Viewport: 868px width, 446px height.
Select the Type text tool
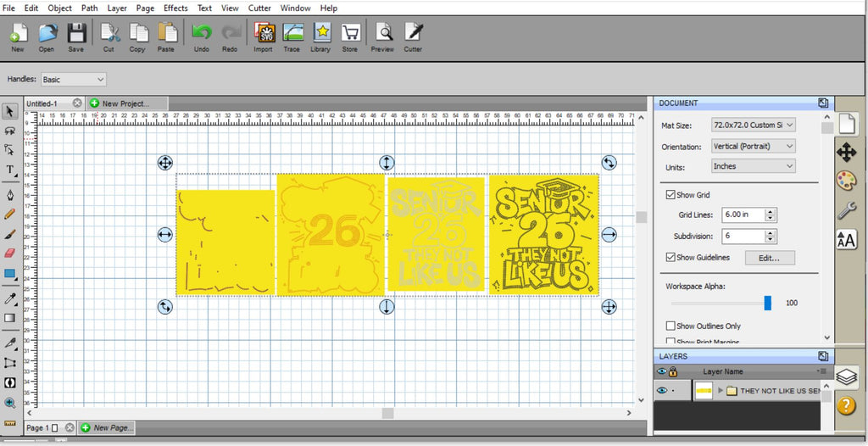point(10,170)
